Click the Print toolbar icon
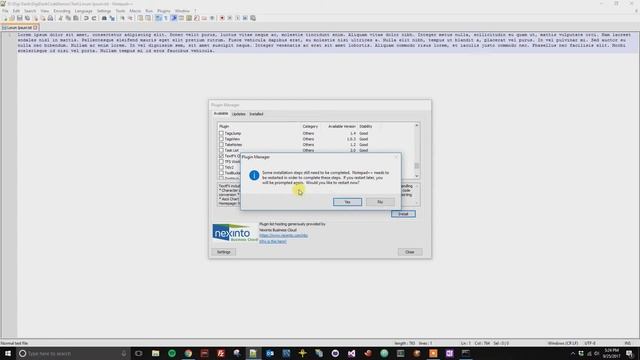The height and width of the screenshot is (360, 640). pyautogui.click(x=50, y=18)
